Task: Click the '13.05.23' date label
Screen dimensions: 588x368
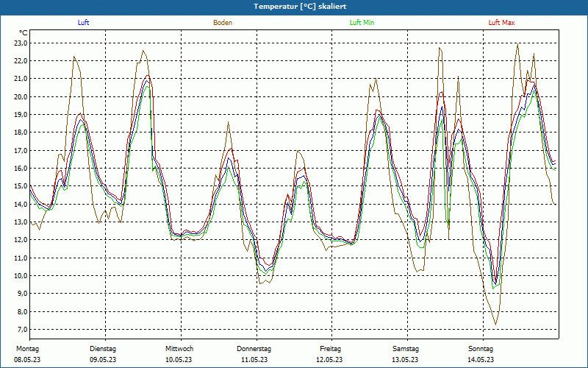Action: (405, 360)
